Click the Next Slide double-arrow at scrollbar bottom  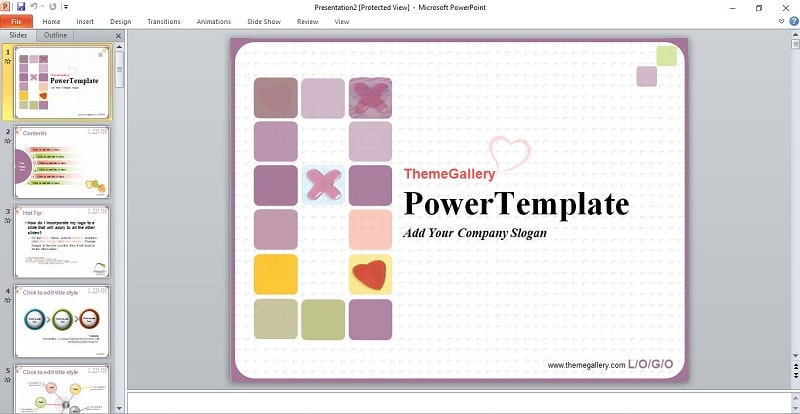(795, 376)
